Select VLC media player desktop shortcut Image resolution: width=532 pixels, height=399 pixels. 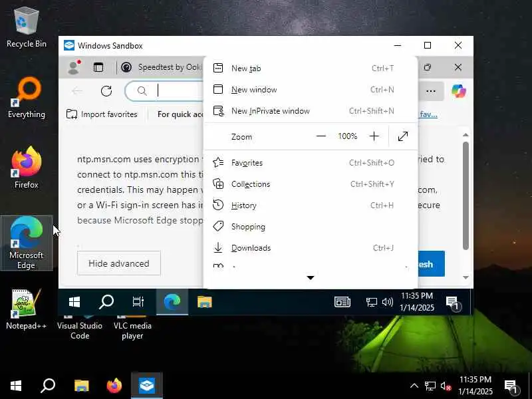(x=132, y=328)
